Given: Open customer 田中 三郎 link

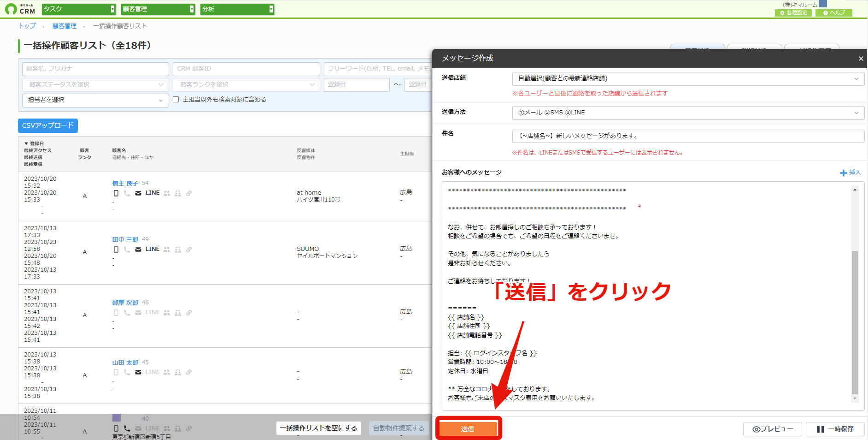Looking at the screenshot, I should (125, 239).
